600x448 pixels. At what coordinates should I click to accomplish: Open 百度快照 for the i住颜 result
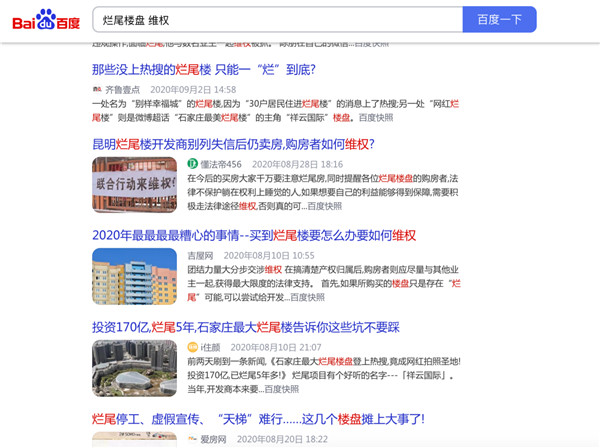[x=282, y=389]
